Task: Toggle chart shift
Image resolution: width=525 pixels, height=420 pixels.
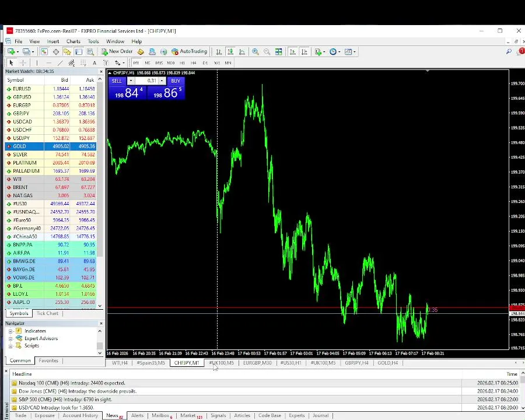Action: coord(304,51)
